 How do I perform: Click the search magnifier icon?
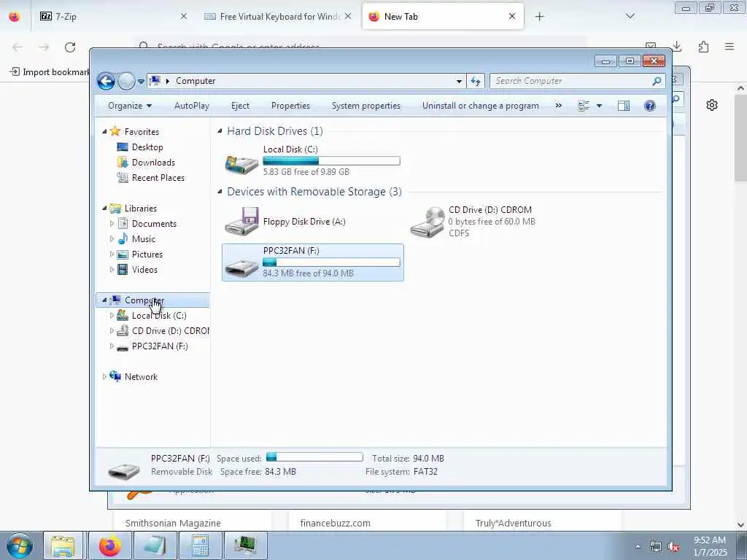click(657, 81)
